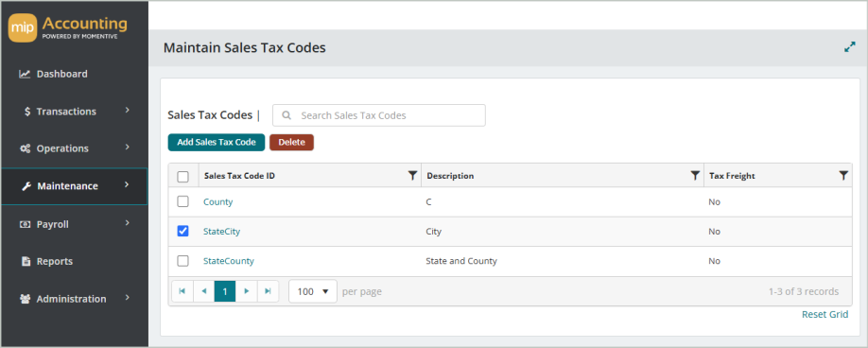Image resolution: width=868 pixels, height=348 pixels.
Task: Click the mip Accounting logo
Action: pos(67,28)
